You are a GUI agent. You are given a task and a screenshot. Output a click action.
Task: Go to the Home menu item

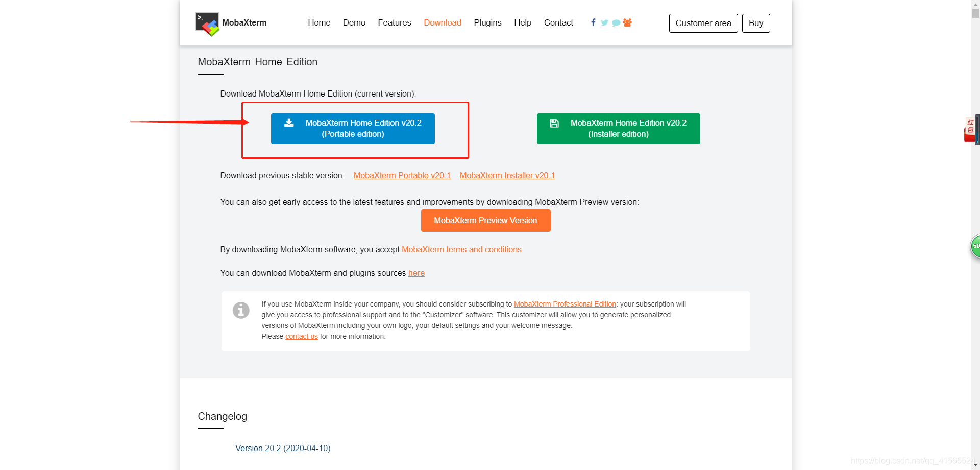tap(319, 22)
